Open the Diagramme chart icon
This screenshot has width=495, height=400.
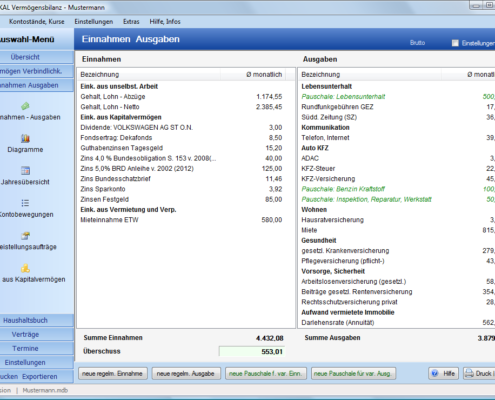(x=25, y=138)
